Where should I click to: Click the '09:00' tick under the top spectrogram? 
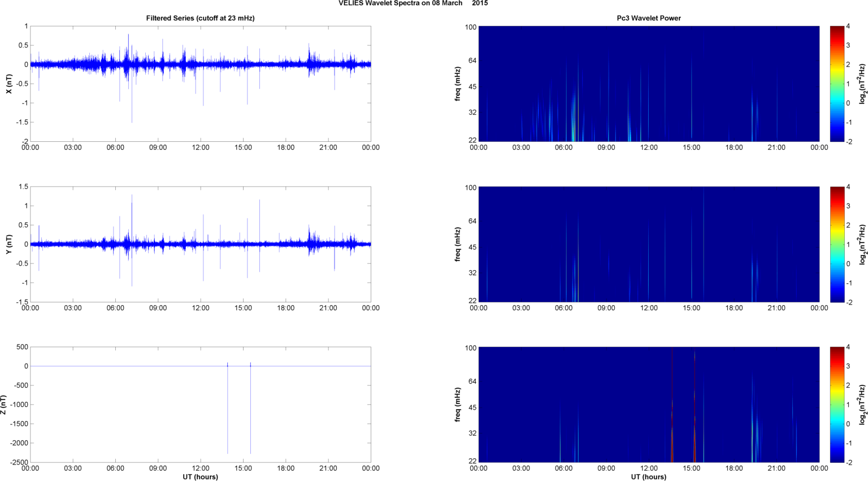[606, 148]
